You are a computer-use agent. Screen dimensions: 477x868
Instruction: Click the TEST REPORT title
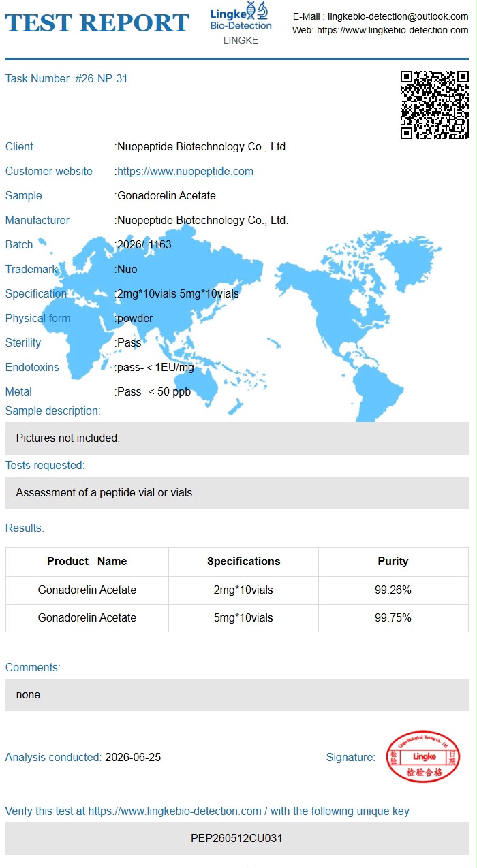pyautogui.click(x=97, y=22)
